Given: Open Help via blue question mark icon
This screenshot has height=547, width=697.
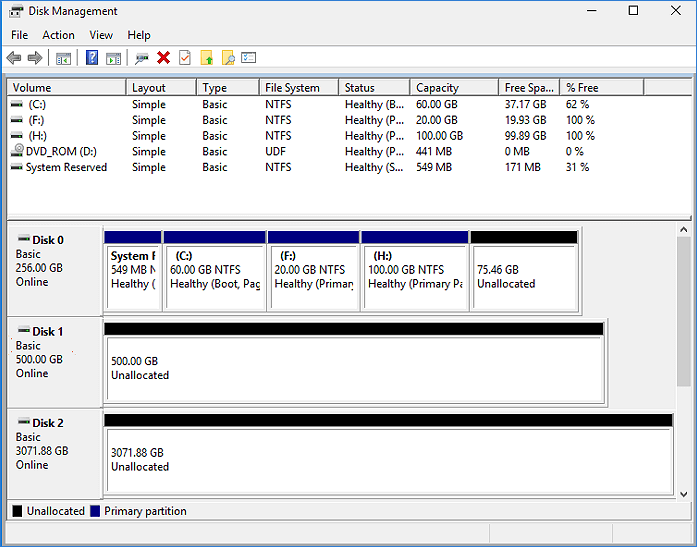Looking at the screenshot, I should (92, 58).
